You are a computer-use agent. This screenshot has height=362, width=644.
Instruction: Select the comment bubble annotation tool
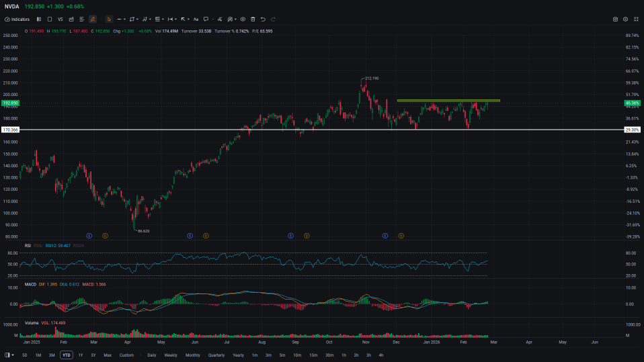point(206,19)
